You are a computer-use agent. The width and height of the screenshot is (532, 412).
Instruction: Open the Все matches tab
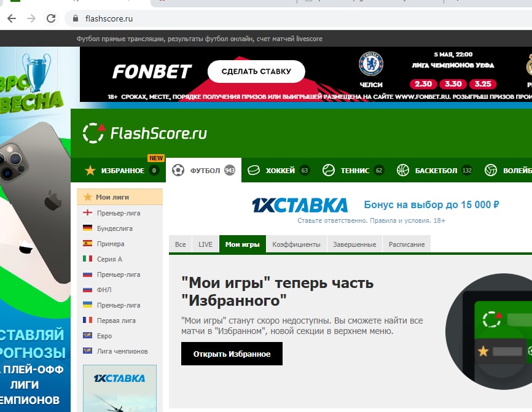pos(181,244)
